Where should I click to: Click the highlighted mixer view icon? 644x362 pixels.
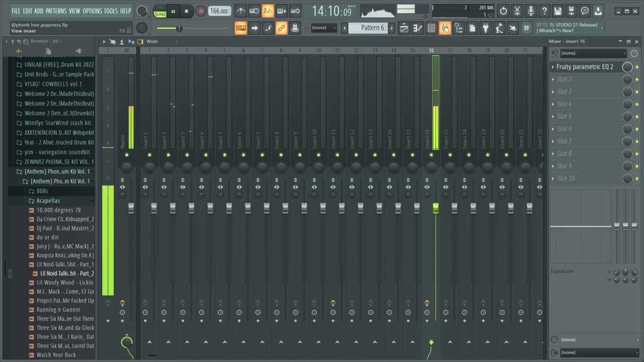(x=445, y=28)
